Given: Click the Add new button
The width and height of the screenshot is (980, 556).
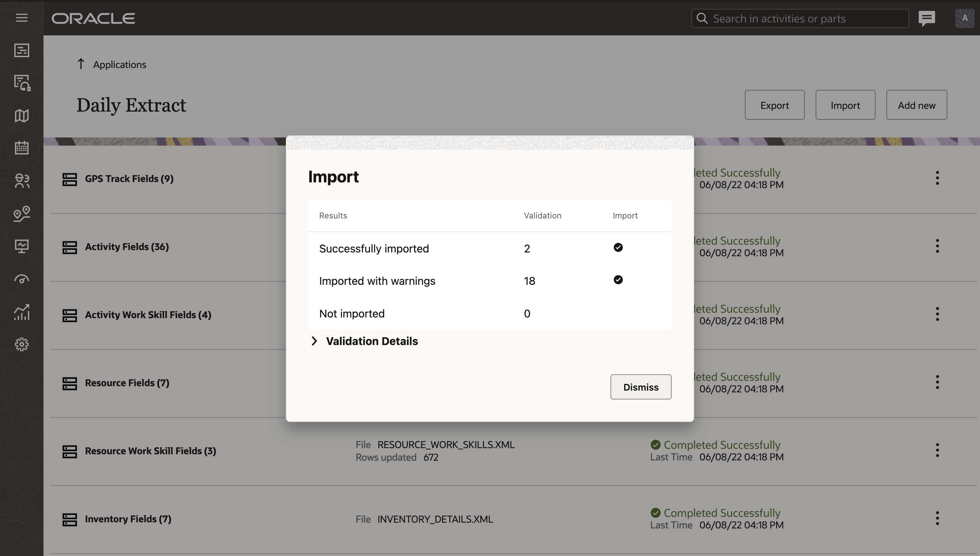Looking at the screenshot, I should pos(916,105).
